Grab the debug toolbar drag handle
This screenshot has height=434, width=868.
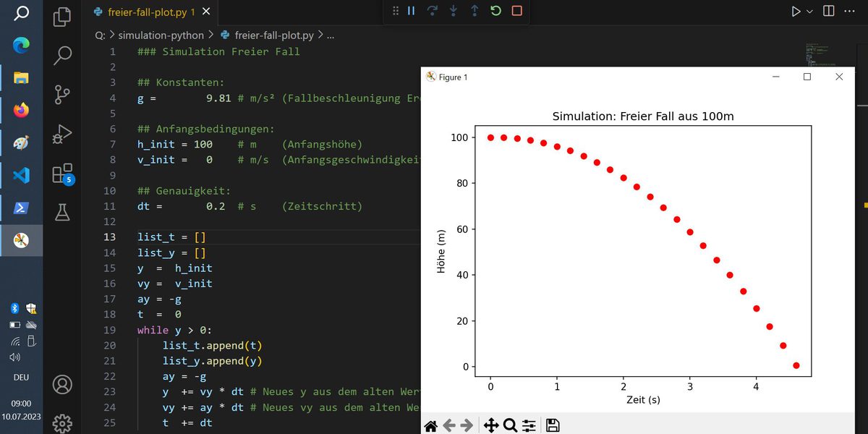click(x=396, y=11)
